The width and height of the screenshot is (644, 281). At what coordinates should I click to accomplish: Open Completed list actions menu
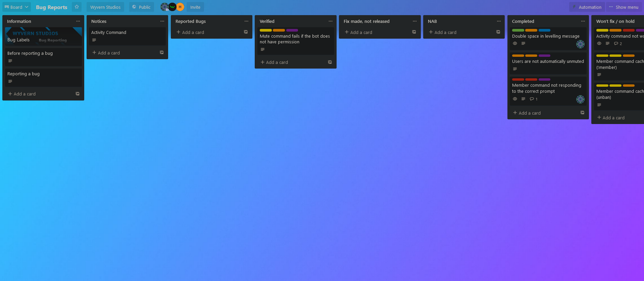(583, 21)
